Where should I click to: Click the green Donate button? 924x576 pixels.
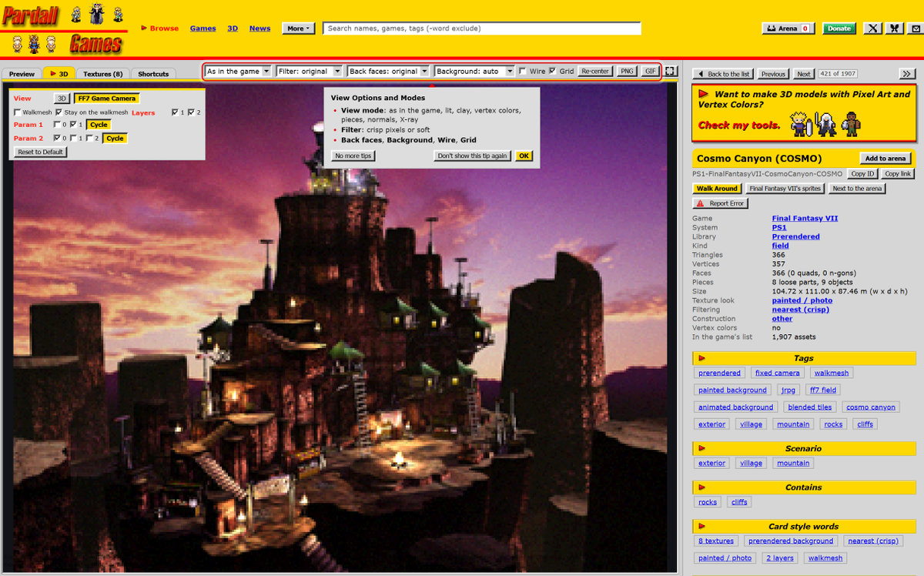(839, 28)
